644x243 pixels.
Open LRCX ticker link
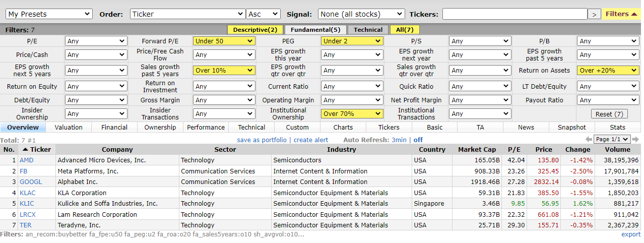(x=28, y=215)
